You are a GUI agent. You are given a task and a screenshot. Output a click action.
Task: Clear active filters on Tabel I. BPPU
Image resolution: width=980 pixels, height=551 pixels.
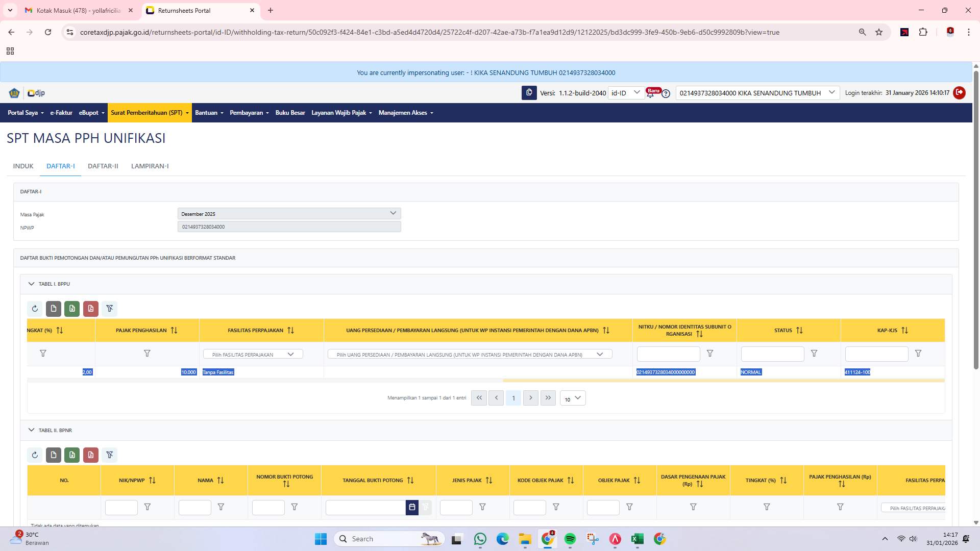tap(110, 309)
